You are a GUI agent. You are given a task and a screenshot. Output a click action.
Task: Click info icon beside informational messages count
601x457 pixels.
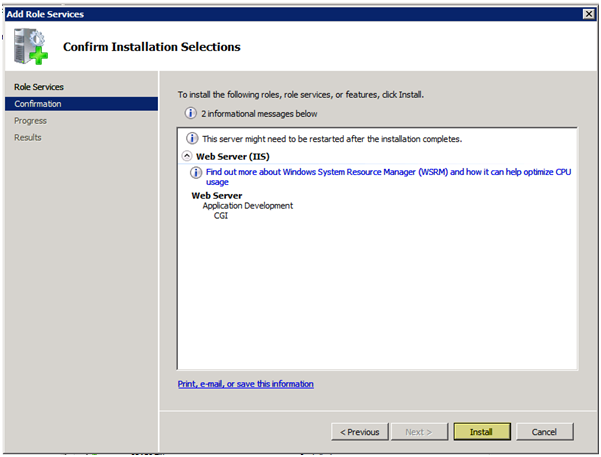point(190,113)
